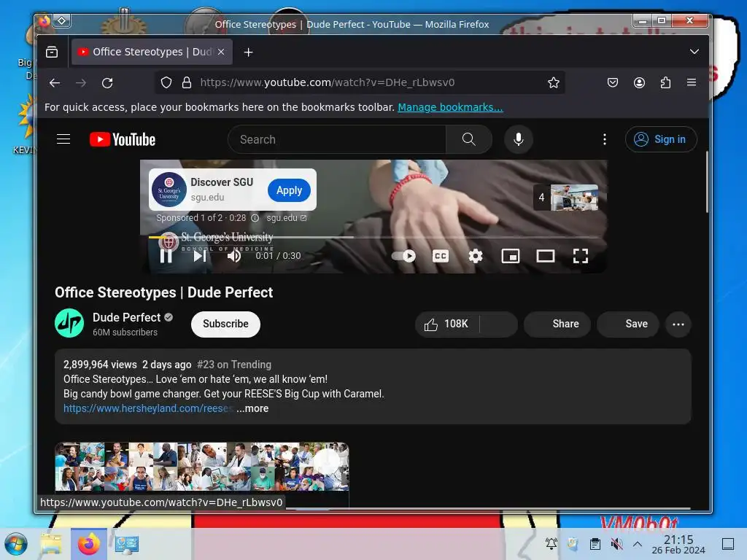Open the Windows Start menu
Screen dimensions: 747x560
[x=16, y=544]
